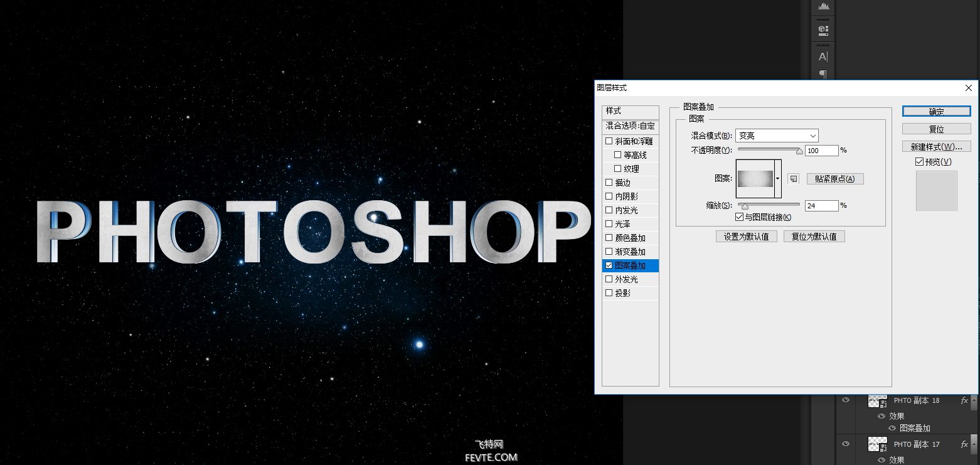This screenshot has height=465, width=980.
Task: Click the 新建样式 button
Action: tap(937, 147)
